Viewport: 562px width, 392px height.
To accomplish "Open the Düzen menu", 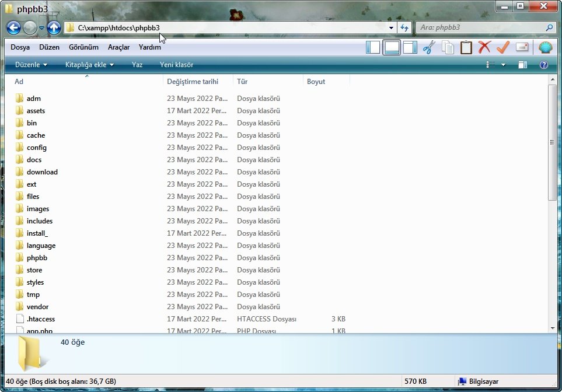I will pyautogui.click(x=49, y=47).
